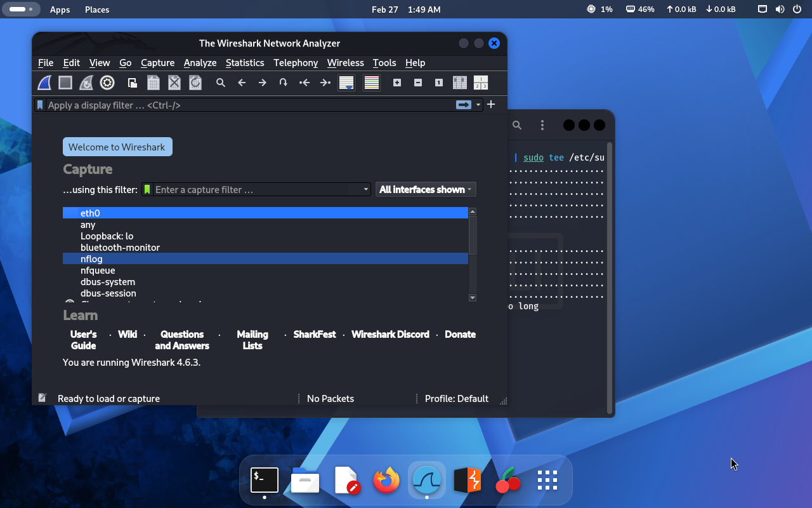Select the Loopback: lo interface
Image resolution: width=812 pixels, height=508 pixels.
(x=107, y=236)
